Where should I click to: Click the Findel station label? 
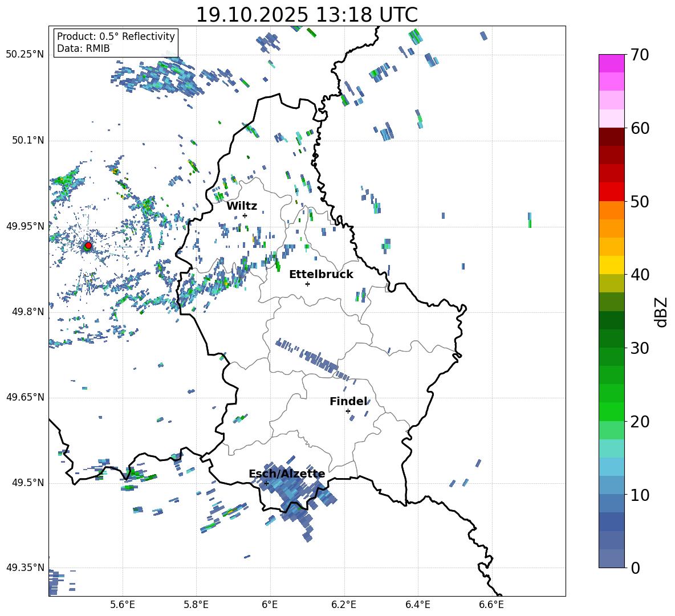348,401
